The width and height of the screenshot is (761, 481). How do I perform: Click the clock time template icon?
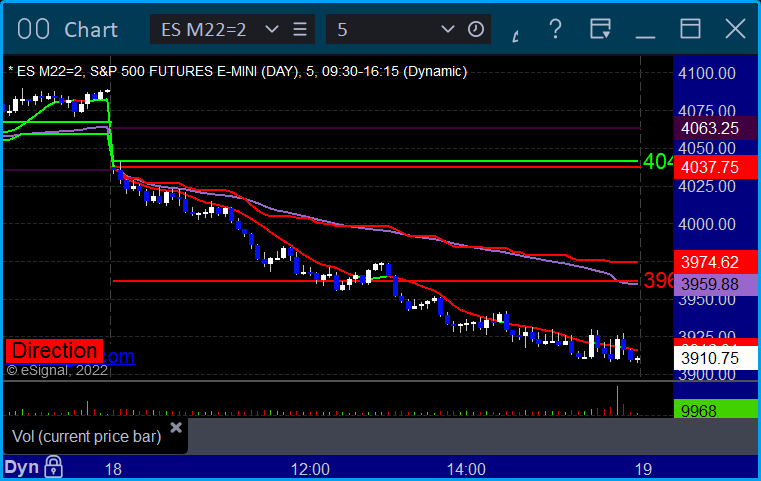pos(476,29)
